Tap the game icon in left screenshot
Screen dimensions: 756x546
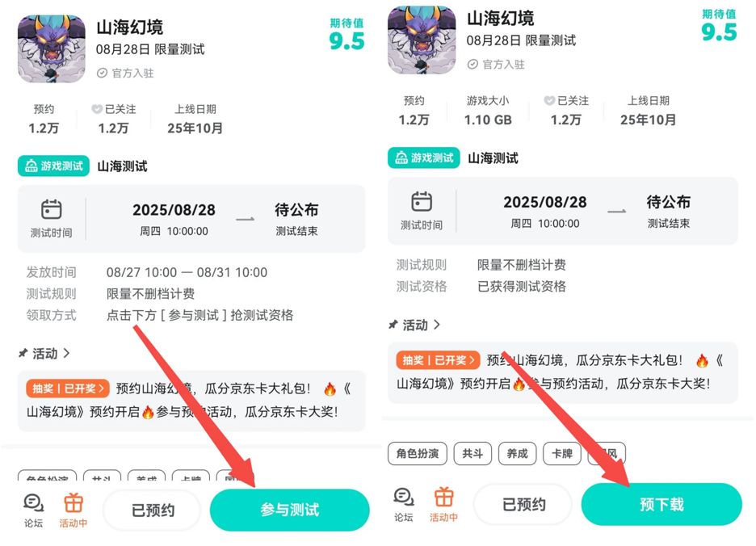coord(52,48)
